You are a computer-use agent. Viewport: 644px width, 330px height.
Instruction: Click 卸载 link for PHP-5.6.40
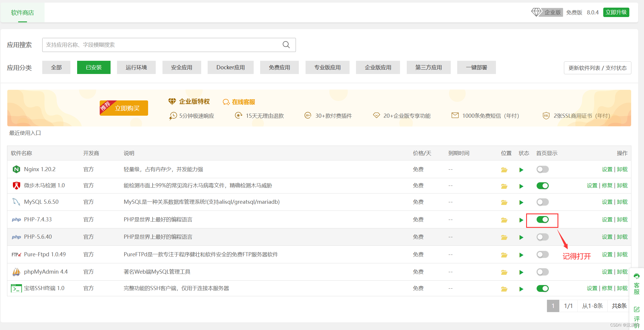coord(622,237)
